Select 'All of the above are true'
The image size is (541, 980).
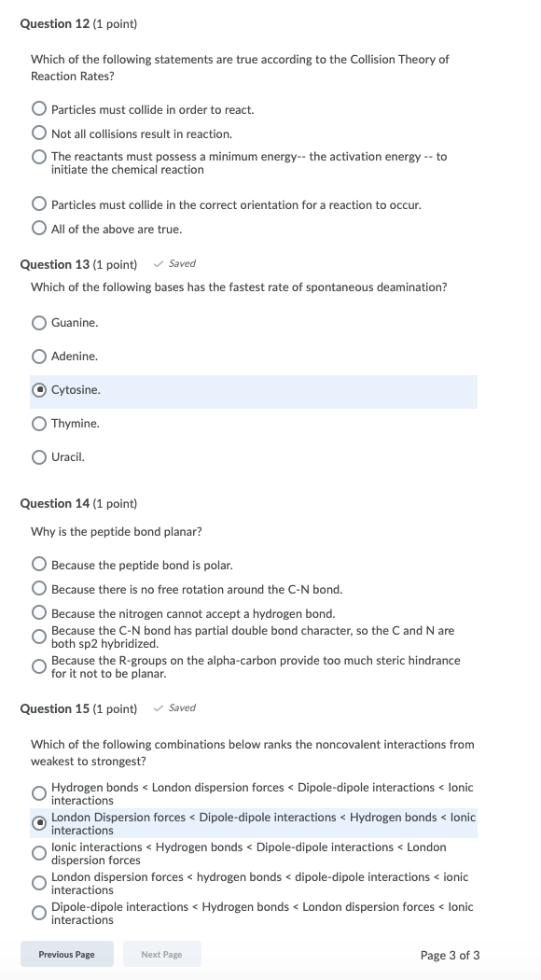pos(39,229)
